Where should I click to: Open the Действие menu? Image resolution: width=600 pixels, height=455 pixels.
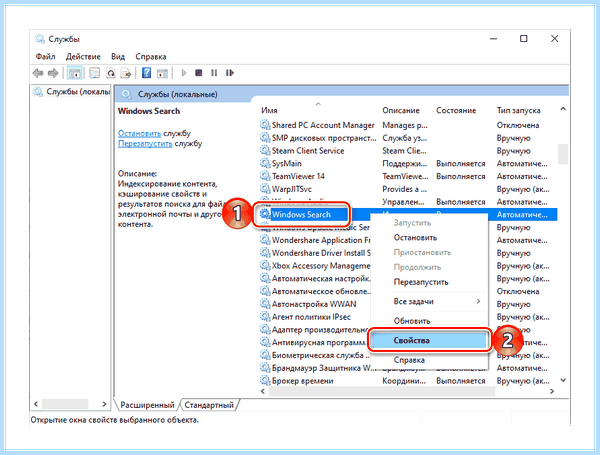click(x=83, y=57)
